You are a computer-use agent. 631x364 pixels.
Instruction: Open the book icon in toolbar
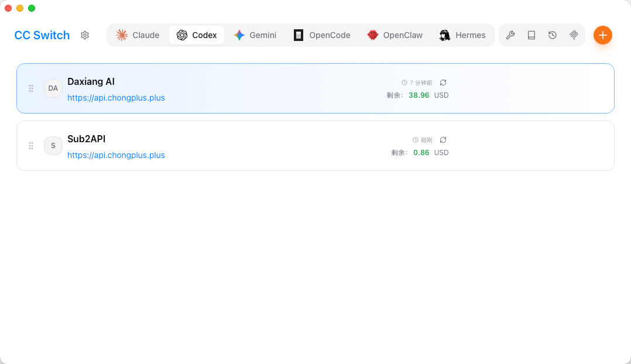(x=531, y=35)
